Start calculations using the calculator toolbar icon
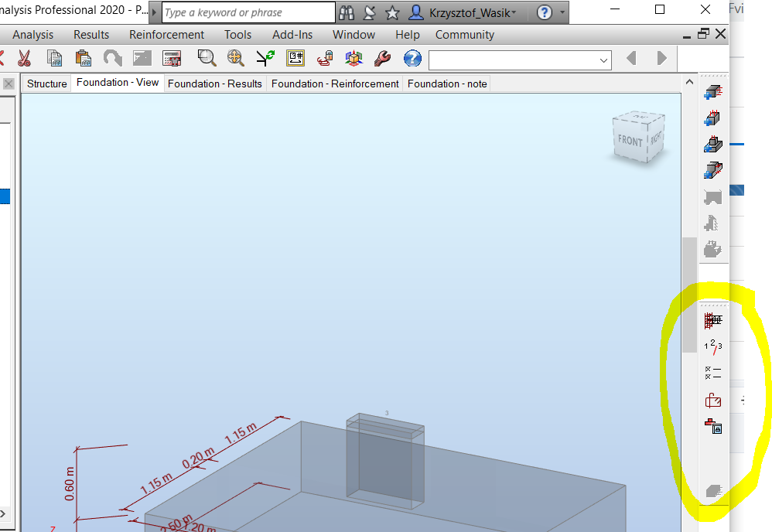Image resolution: width=772 pixels, height=532 pixels. (171, 58)
